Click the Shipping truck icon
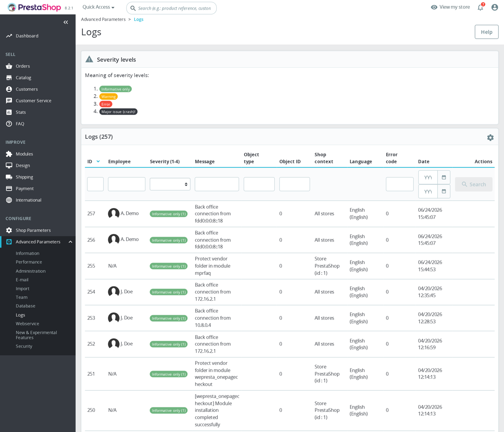This screenshot has height=432, width=504. (9, 177)
